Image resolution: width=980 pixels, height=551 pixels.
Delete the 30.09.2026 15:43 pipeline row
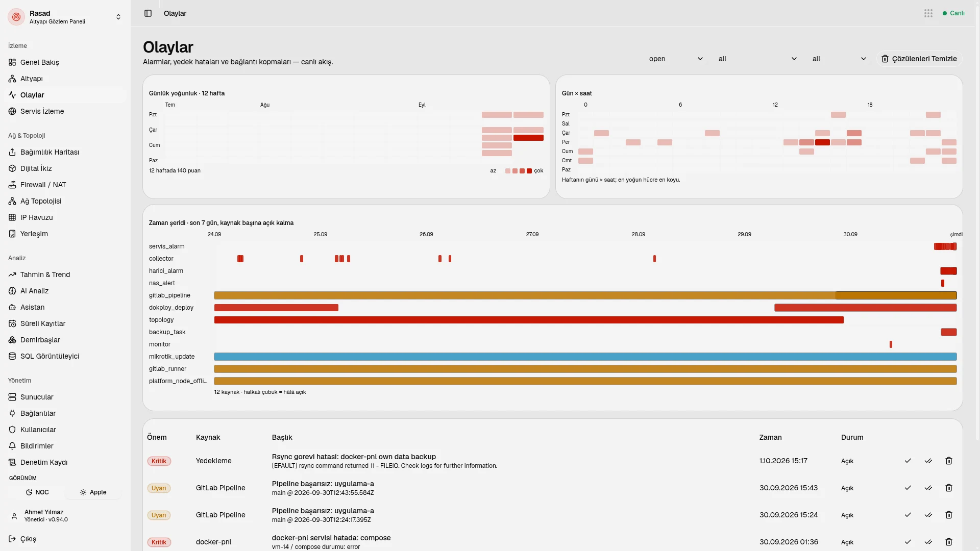(x=949, y=488)
